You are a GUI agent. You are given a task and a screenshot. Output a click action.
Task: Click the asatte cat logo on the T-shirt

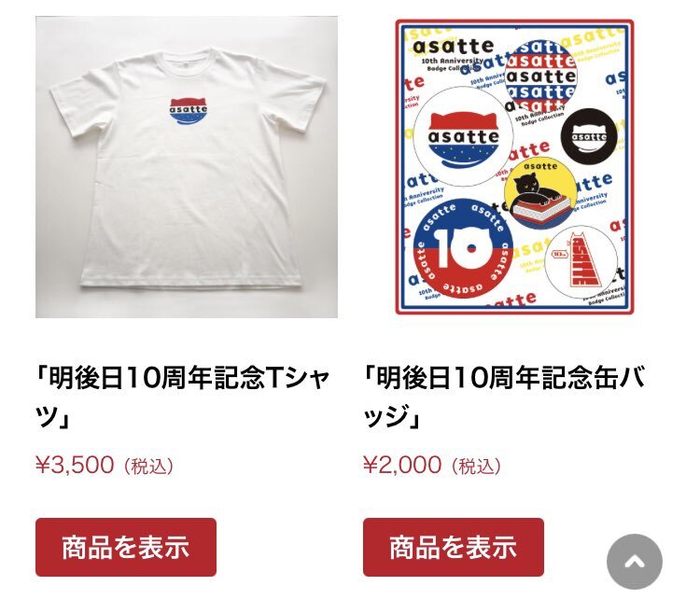(189, 112)
